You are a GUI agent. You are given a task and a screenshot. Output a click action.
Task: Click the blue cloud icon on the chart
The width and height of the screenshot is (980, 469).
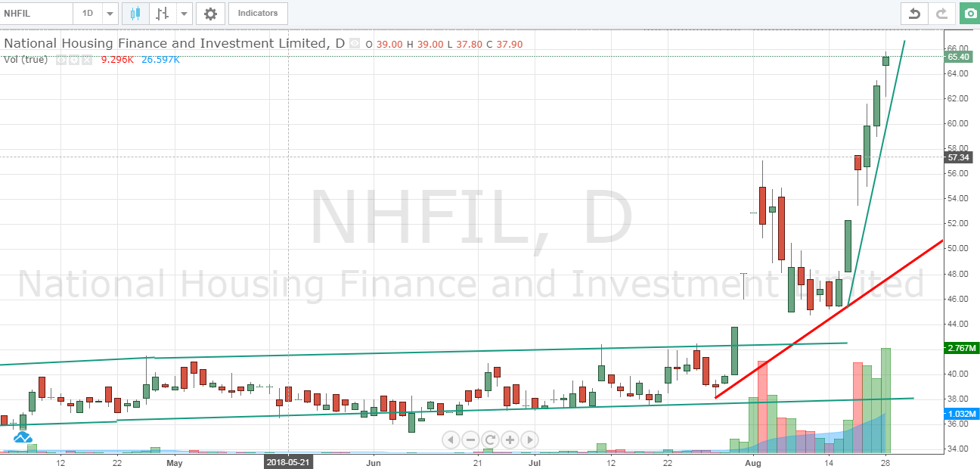(x=23, y=437)
